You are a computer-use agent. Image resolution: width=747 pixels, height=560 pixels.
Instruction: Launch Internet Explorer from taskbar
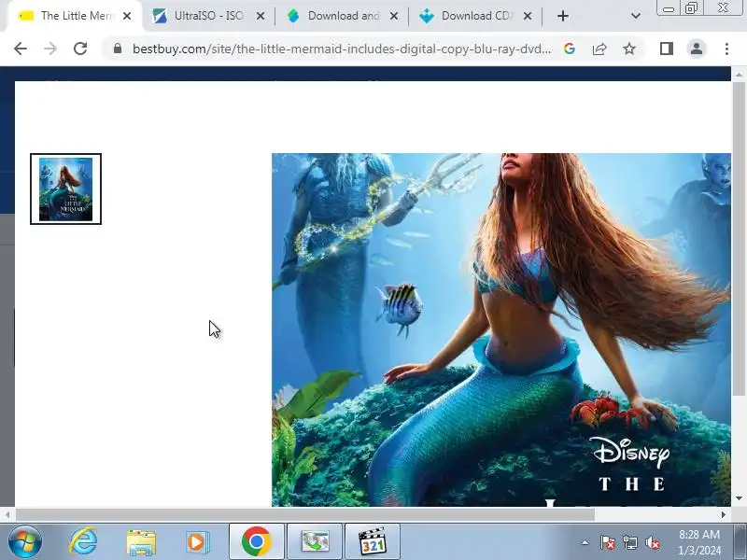(83, 542)
